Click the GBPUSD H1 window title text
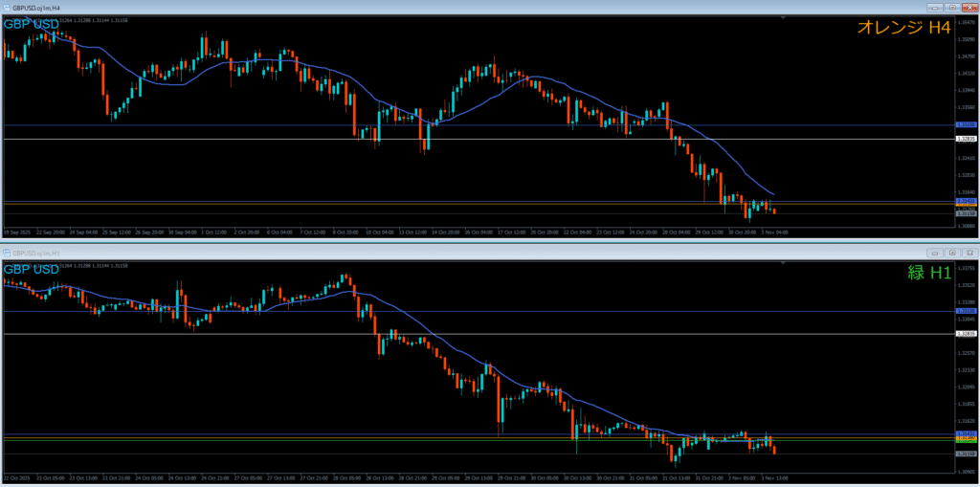Image resolution: width=980 pixels, height=487 pixels. [x=34, y=253]
